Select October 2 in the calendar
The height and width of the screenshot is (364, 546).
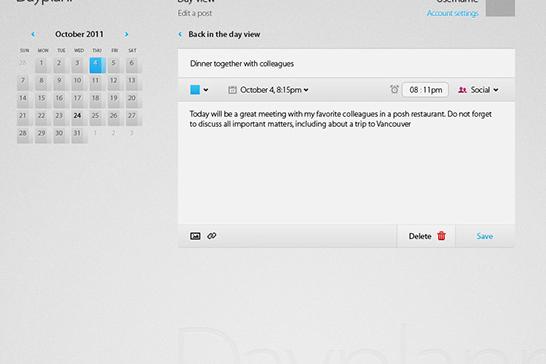(61, 65)
